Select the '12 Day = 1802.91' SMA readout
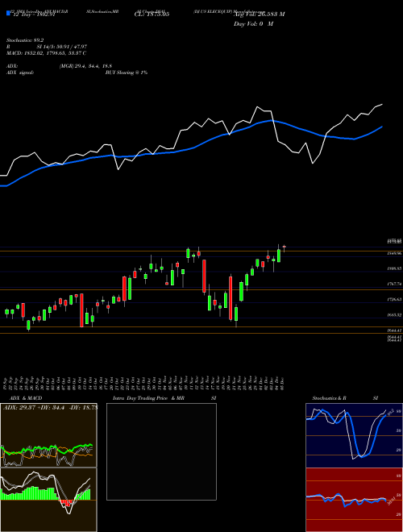 click(33, 15)
